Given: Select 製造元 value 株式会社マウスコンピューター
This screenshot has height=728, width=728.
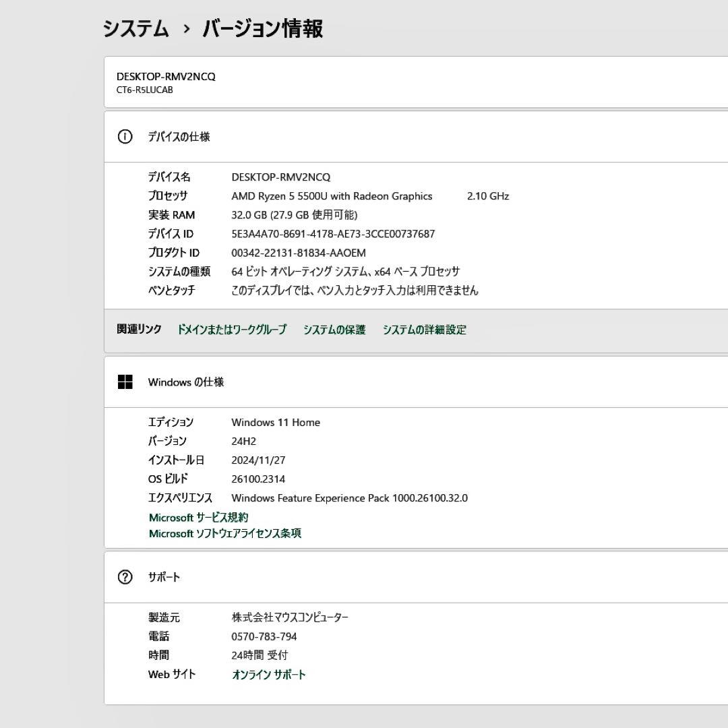Looking at the screenshot, I should (x=290, y=617).
